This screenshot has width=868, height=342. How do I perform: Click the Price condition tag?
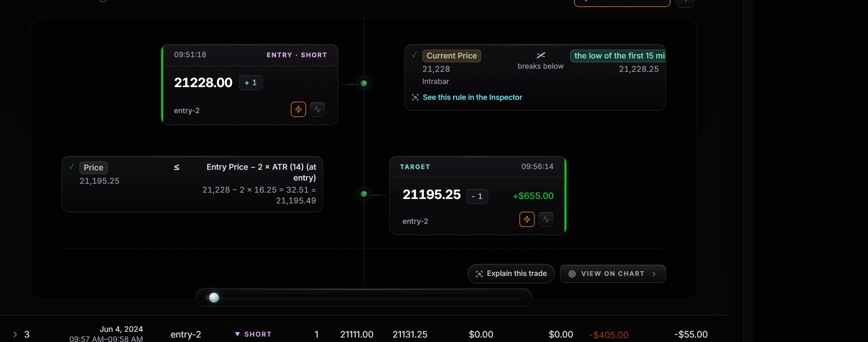coord(93,168)
